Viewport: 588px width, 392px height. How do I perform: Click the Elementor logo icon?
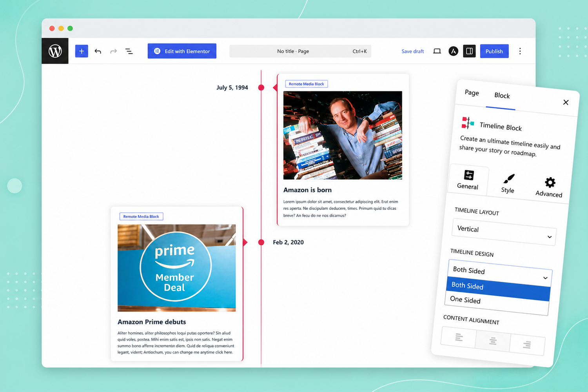click(157, 51)
